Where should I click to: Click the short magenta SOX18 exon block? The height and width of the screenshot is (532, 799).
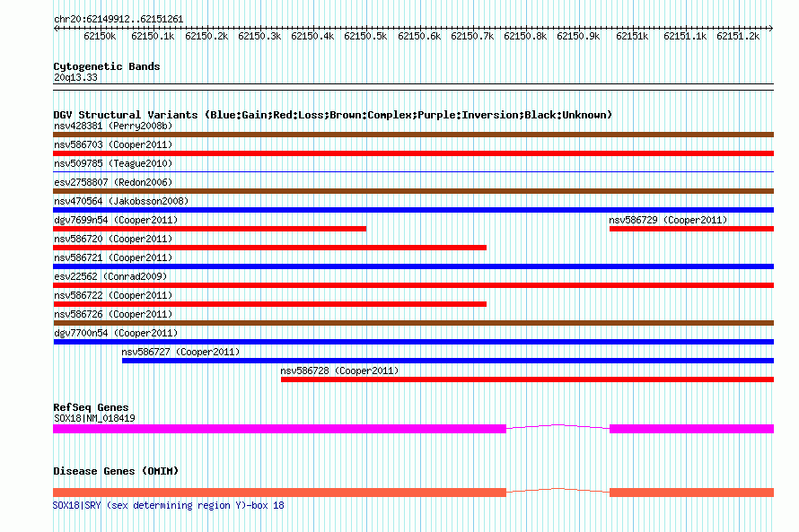691,429
